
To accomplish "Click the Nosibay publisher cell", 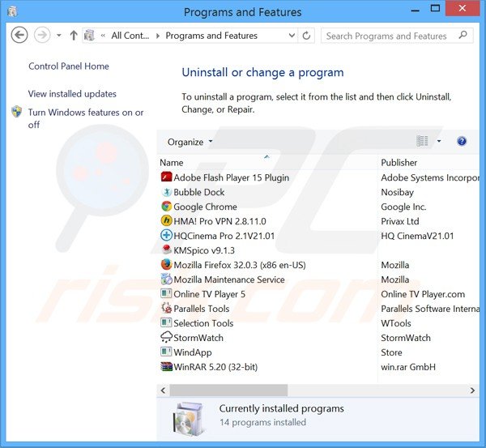I will coord(398,192).
